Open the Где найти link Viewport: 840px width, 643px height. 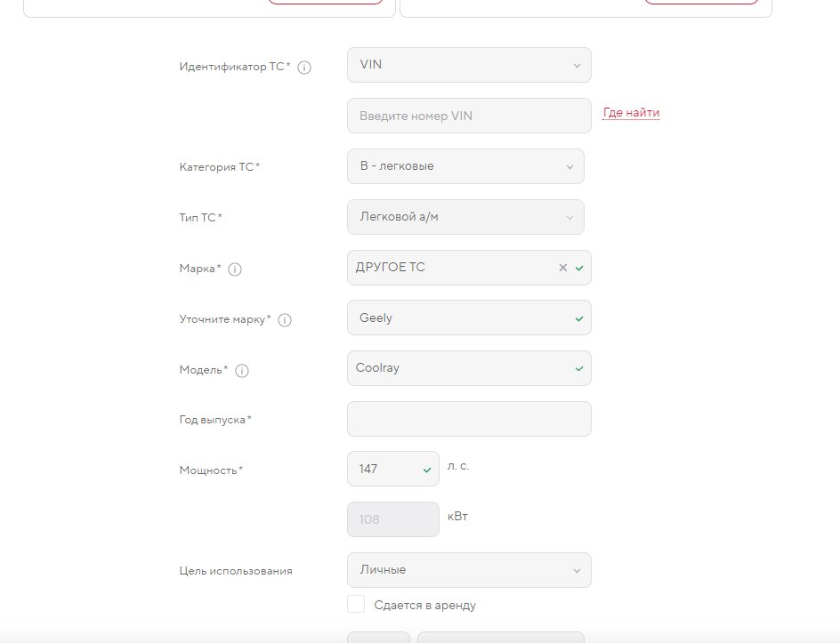631,113
